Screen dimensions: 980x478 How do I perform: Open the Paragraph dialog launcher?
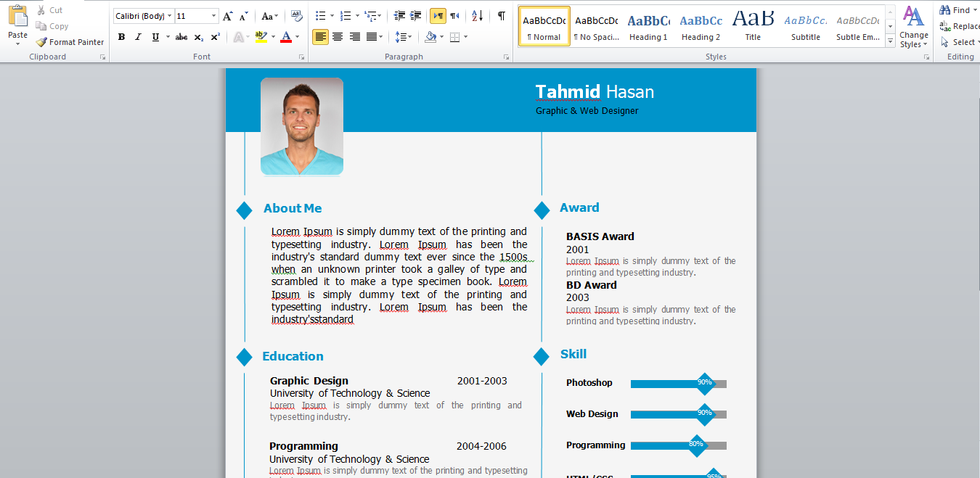pos(506,57)
